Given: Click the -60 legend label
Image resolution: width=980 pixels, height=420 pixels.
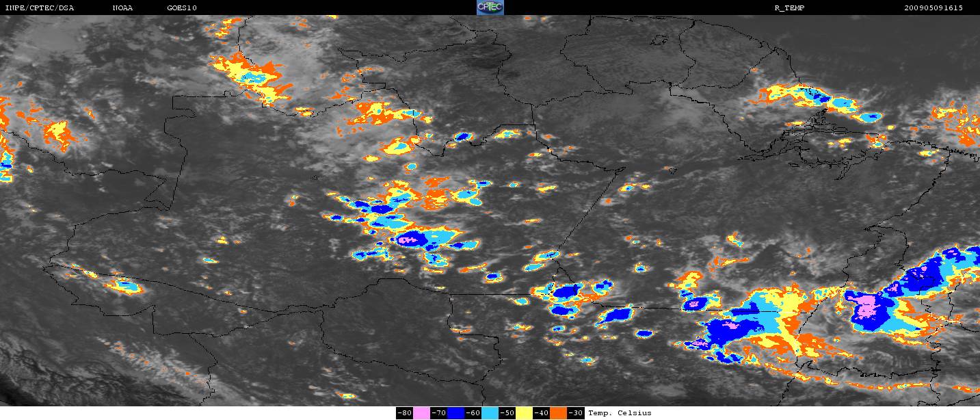Looking at the screenshot, I should [x=473, y=413].
